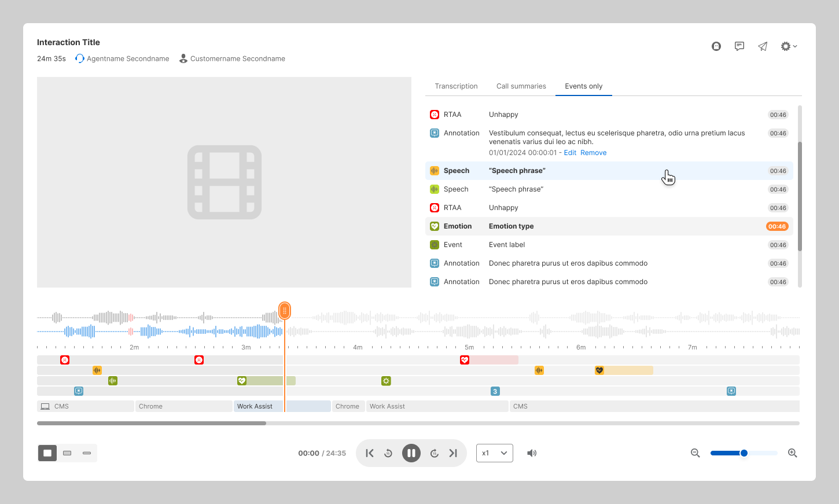Open the x1 playback speed dropdown

coord(494,453)
